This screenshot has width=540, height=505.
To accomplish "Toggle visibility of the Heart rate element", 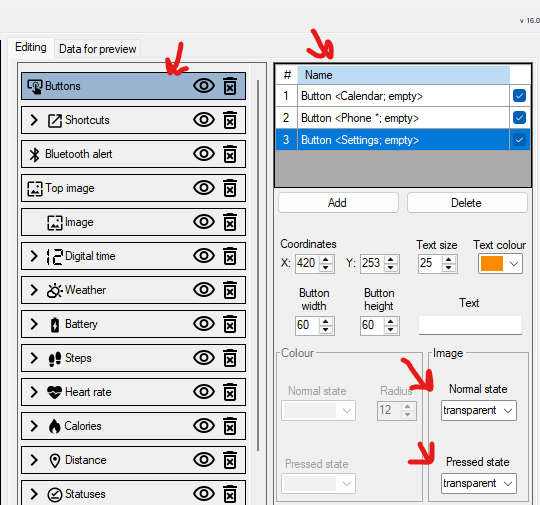I will point(204,392).
